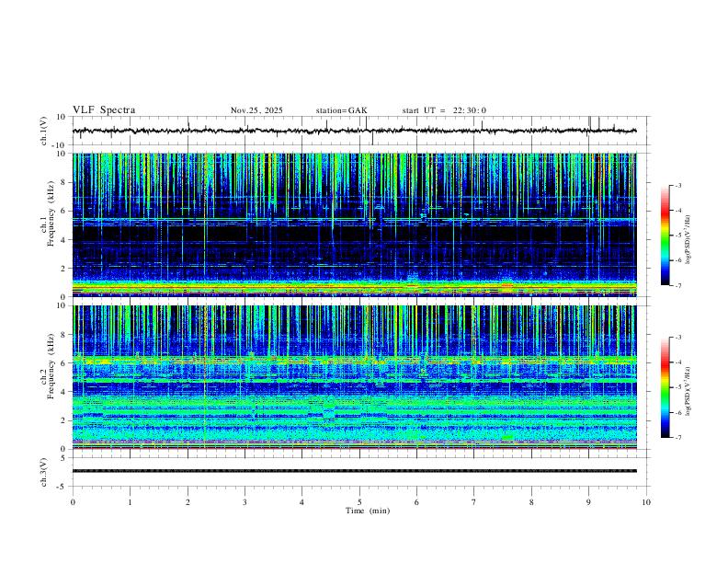Click the ch.2 frequency axis "2" tick

tap(63, 420)
